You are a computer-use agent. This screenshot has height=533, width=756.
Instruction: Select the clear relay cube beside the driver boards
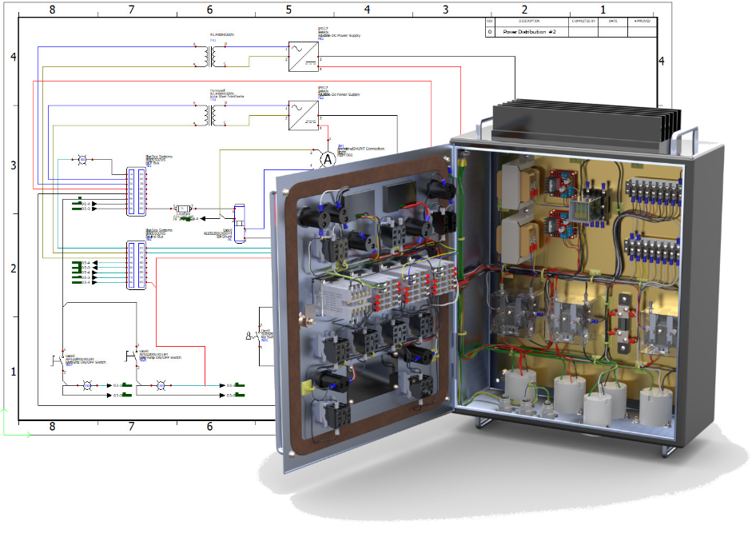click(584, 211)
